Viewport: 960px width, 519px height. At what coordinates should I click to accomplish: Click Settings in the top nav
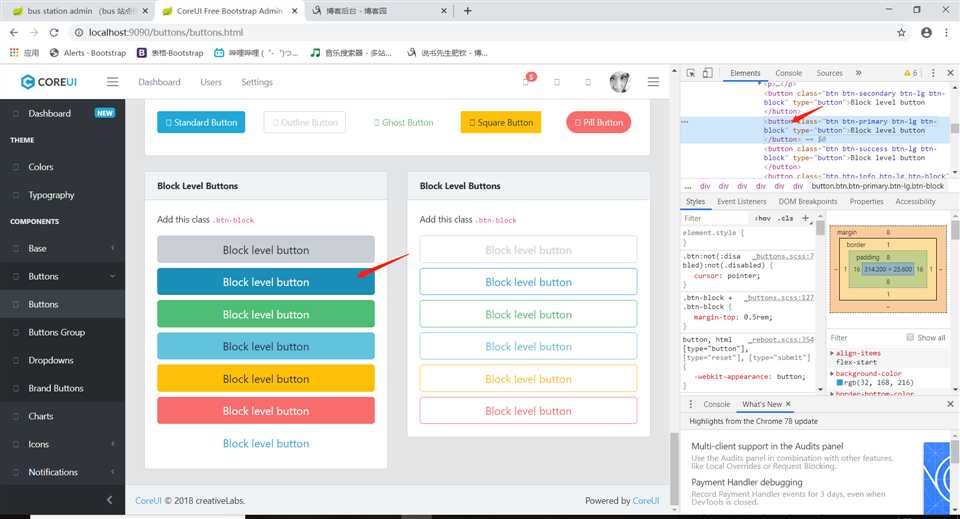click(x=257, y=82)
